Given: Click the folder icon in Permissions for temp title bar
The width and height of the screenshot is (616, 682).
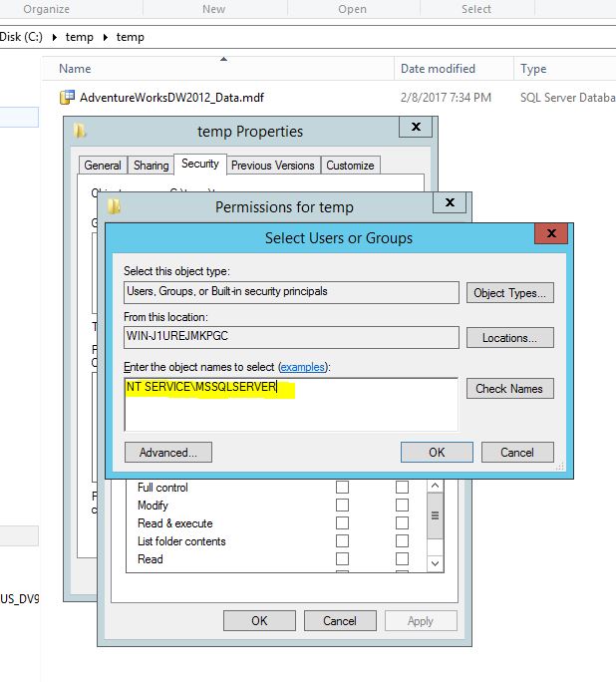Looking at the screenshot, I should click(115, 206).
